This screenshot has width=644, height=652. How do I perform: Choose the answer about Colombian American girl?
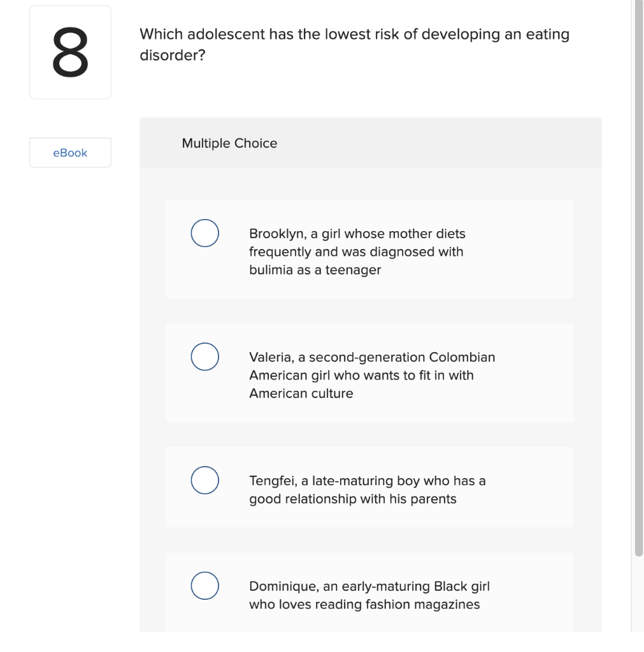pyautogui.click(x=372, y=375)
